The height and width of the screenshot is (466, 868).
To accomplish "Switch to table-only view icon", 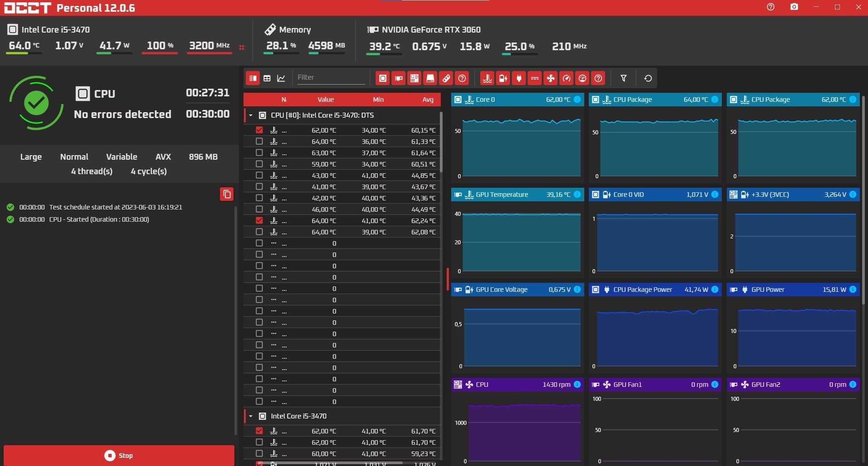I will tap(267, 78).
